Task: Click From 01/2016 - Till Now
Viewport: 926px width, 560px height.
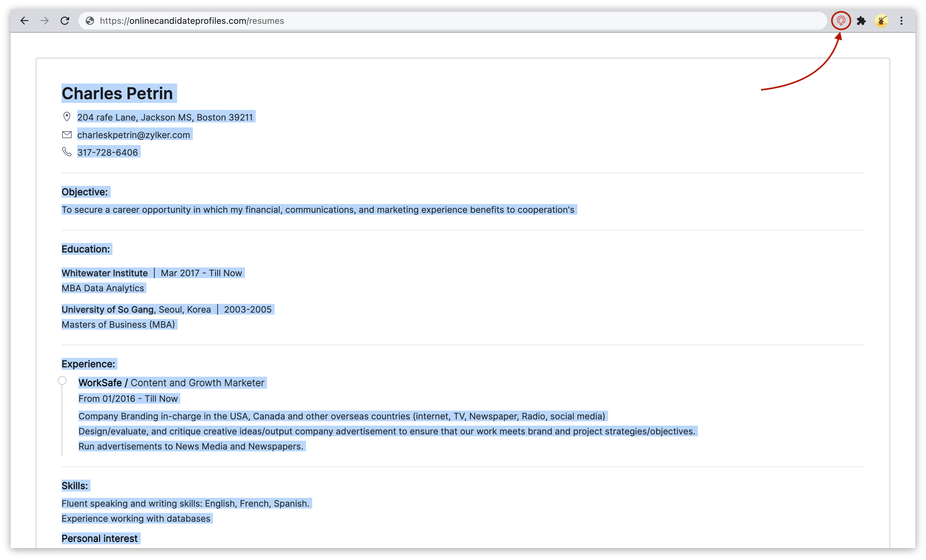Action: pyautogui.click(x=128, y=398)
